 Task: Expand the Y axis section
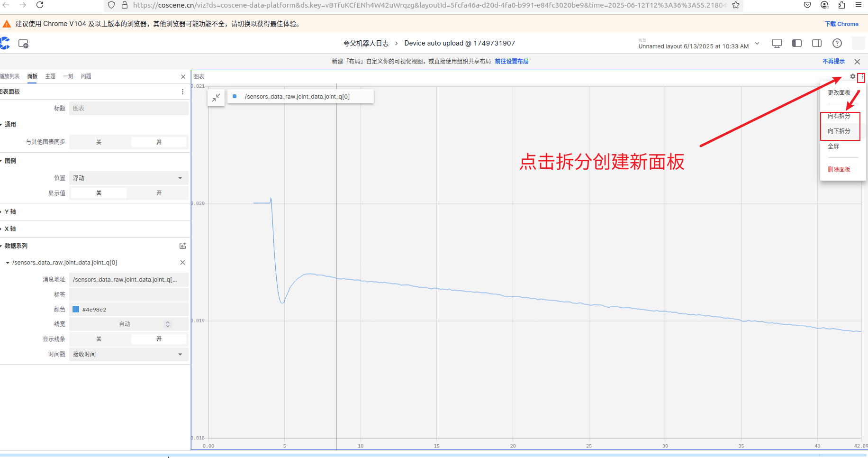(10, 211)
